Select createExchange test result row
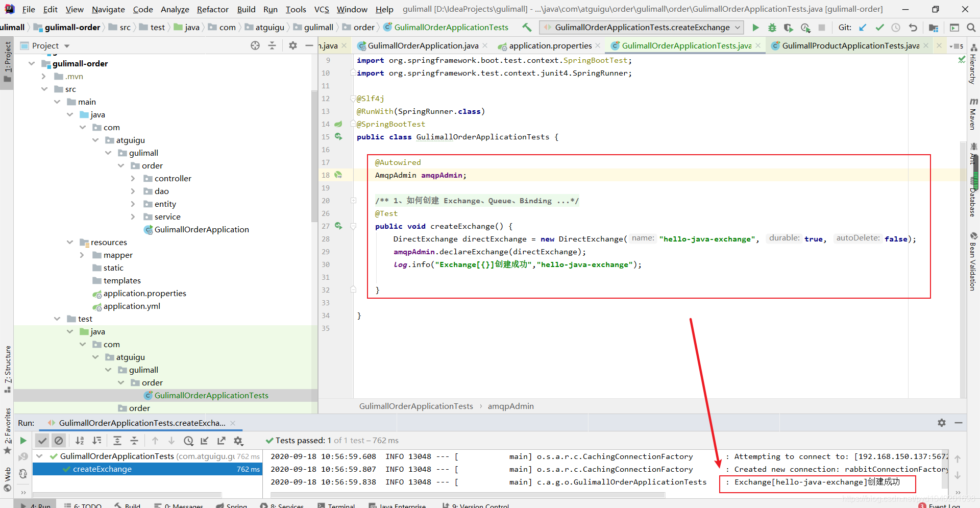 tap(148, 469)
